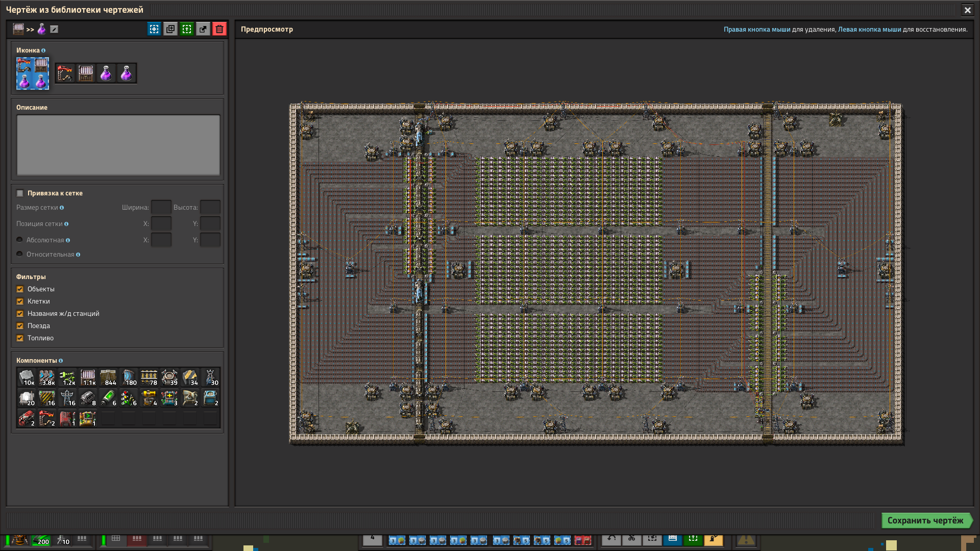Select the second icon slot showing a chest

tap(86, 73)
